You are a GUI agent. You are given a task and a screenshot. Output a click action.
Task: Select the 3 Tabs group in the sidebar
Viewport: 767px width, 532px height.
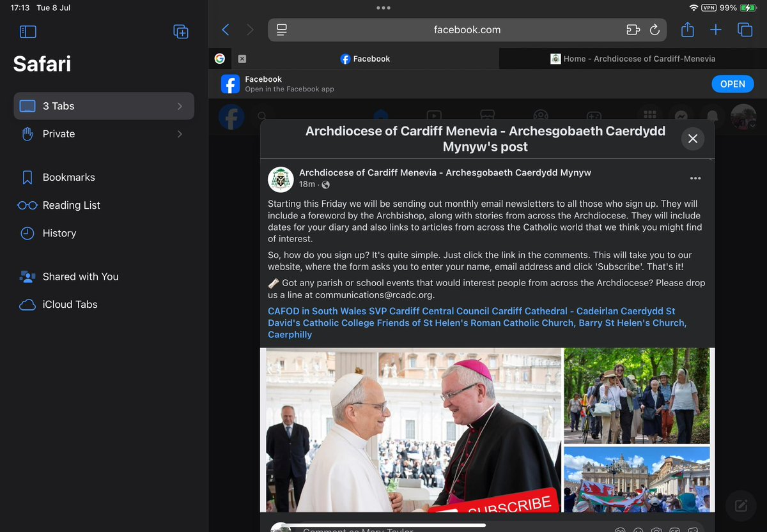104,106
